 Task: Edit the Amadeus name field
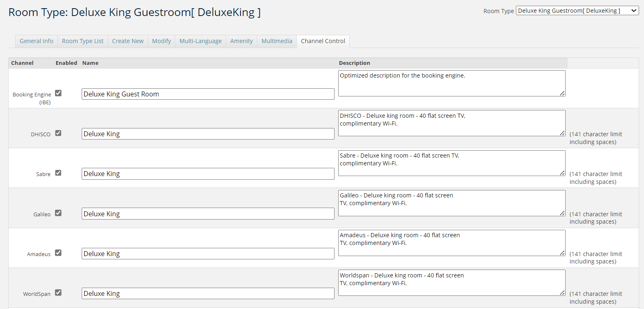pyautogui.click(x=208, y=254)
